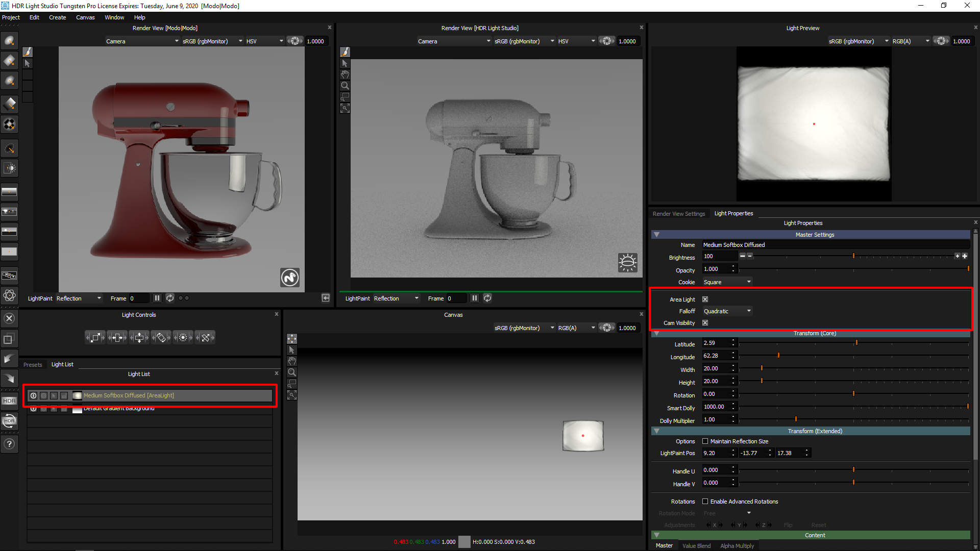Click the rightmost plus brightness button

pos(965,256)
